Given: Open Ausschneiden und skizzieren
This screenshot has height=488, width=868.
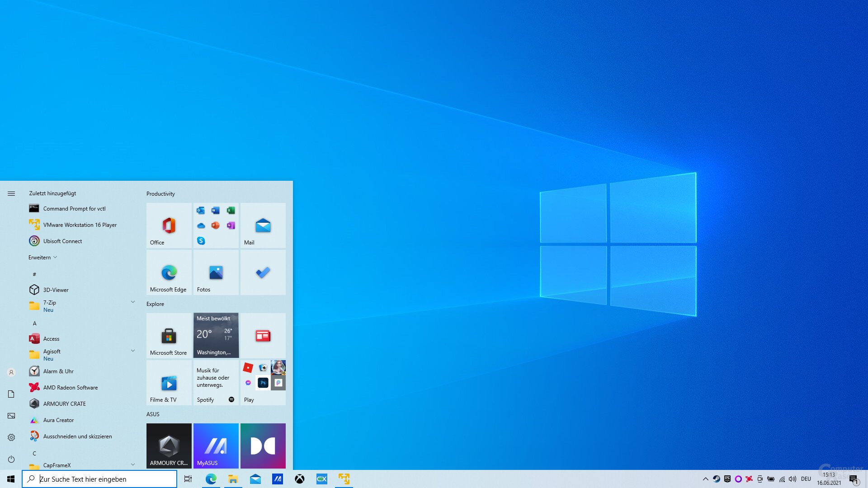Looking at the screenshot, I should click(81, 436).
